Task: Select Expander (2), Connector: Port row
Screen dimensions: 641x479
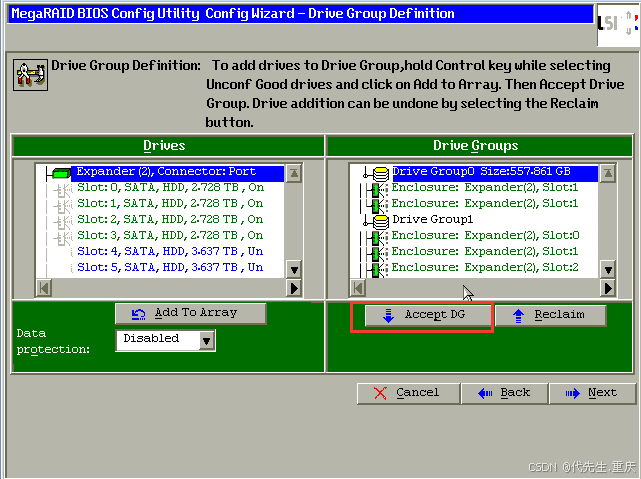Action: point(177,173)
